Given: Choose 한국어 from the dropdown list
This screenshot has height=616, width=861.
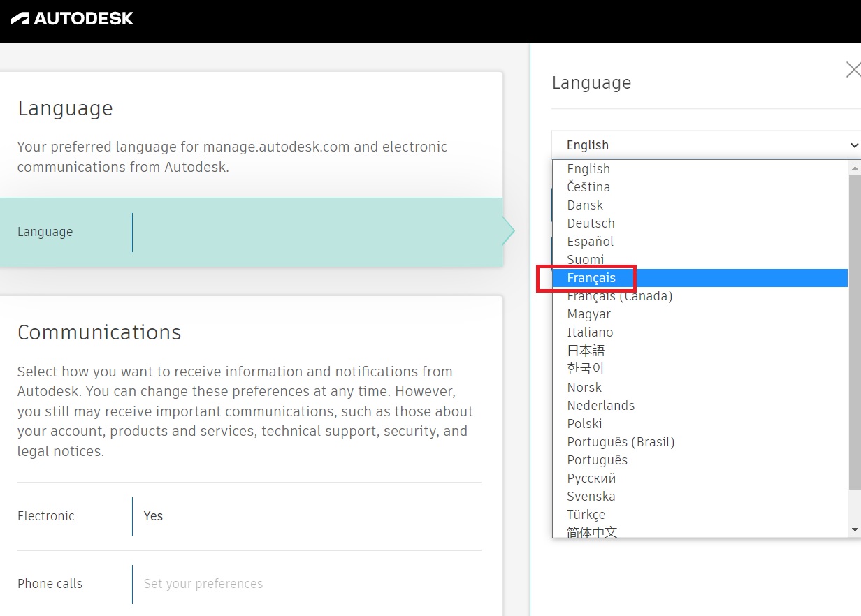Looking at the screenshot, I should click(x=585, y=369).
